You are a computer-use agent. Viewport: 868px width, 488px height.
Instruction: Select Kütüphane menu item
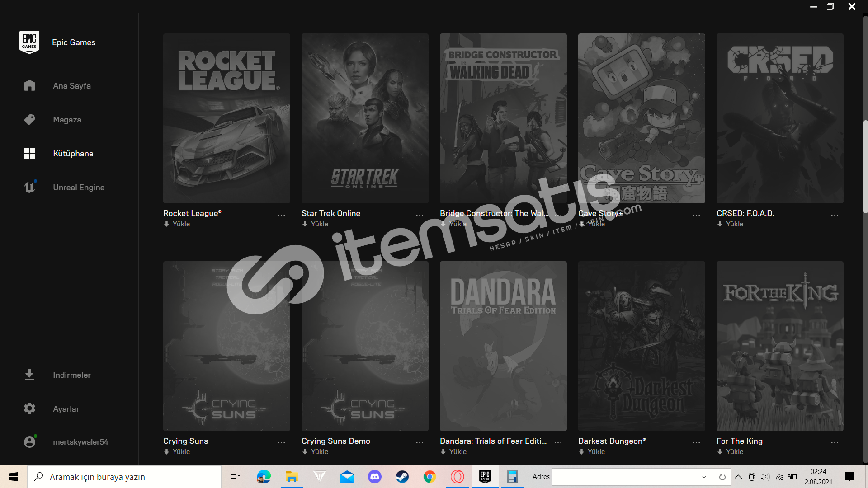coord(73,153)
